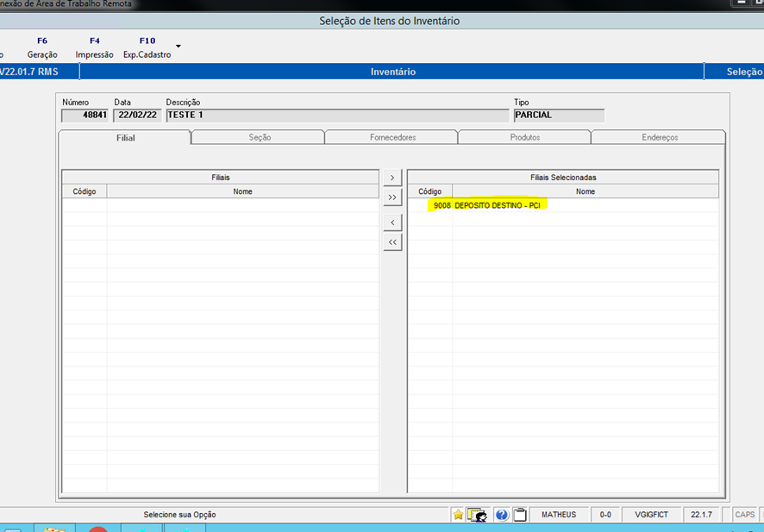Move selected filial right with single arrow

pyautogui.click(x=392, y=178)
